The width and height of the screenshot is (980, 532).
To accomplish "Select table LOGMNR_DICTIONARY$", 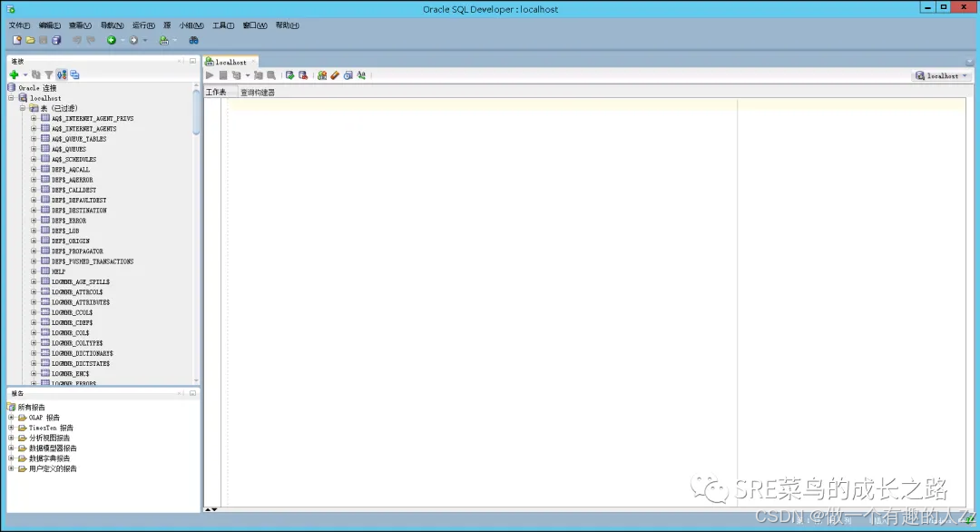I will pyautogui.click(x=83, y=353).
